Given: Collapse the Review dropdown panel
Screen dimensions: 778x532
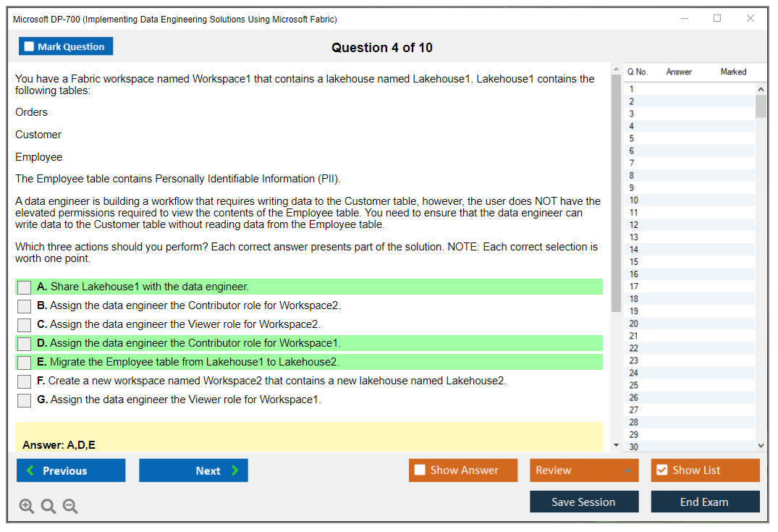Looking at the screenshot, I should tap(630, 470).
